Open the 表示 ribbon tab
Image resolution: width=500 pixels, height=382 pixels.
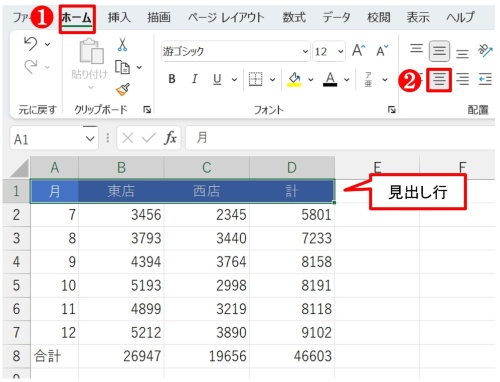coord(418,17)
